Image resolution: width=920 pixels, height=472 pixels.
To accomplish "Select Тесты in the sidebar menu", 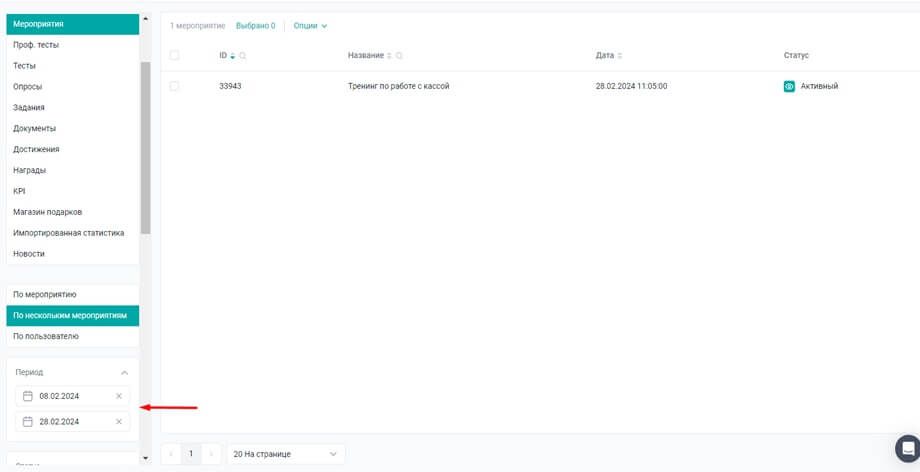I will tap(24, 66).
